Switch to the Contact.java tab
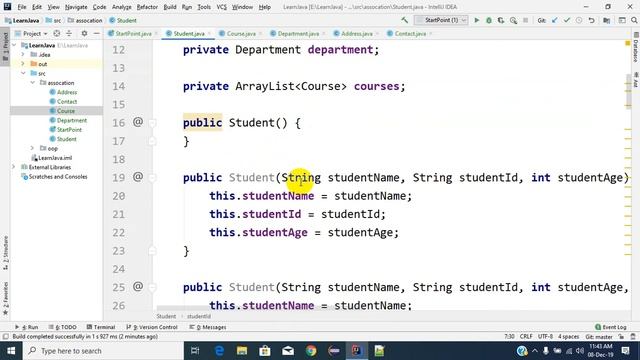This screenshot has width=640, height=360. click(410, 33)
